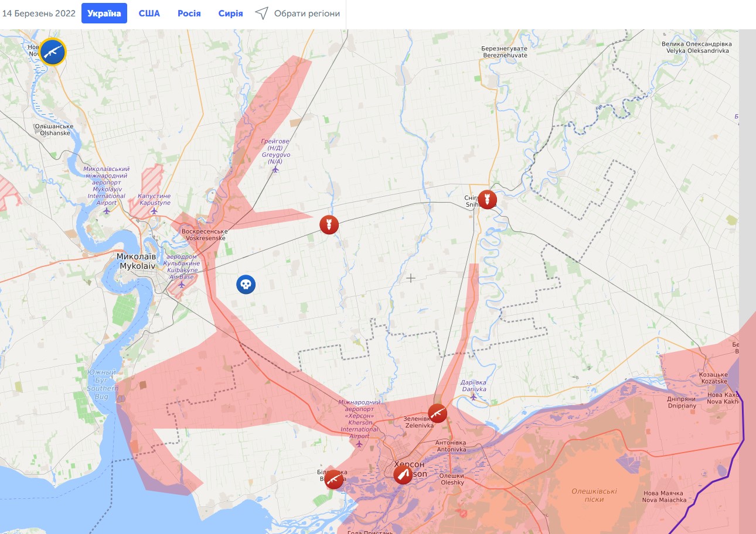Select the Greygovo airfield plane icon

click(x=275, y=170)
